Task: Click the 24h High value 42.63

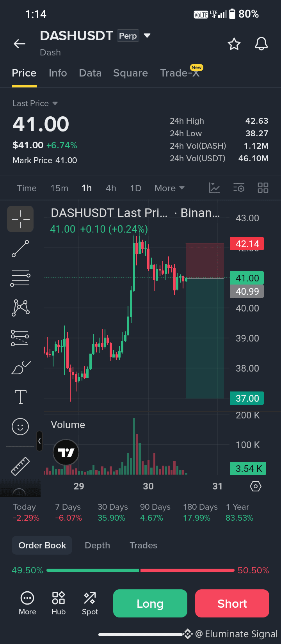Action: 257,121
